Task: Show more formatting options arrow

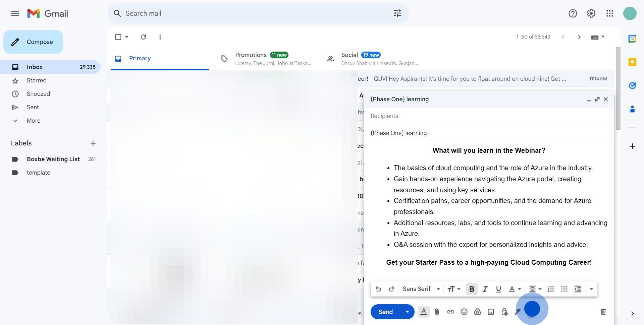Action: pyautogui.click(x=591, y=289)
